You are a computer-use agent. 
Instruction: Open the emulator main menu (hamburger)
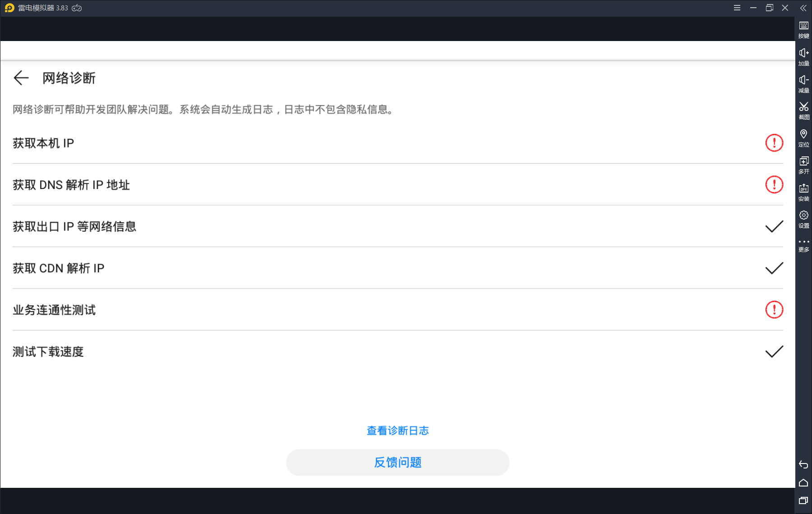(737, 8)
